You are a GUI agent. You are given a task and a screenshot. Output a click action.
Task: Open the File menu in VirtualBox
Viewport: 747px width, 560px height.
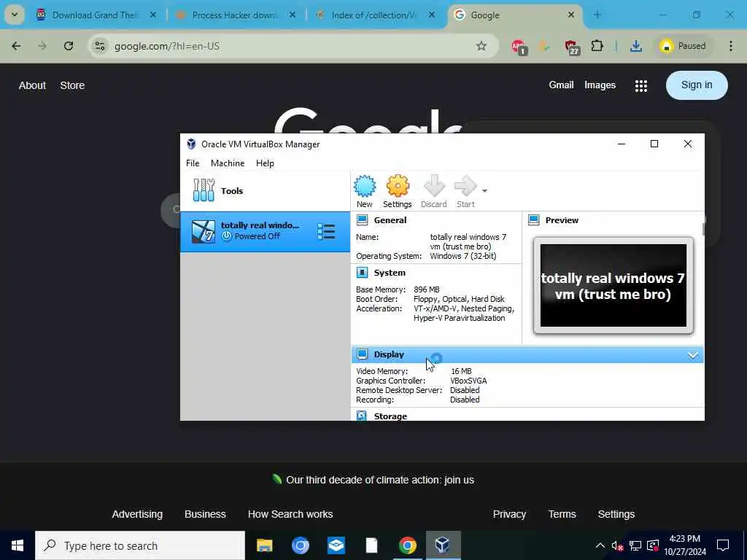coord(193,163)
